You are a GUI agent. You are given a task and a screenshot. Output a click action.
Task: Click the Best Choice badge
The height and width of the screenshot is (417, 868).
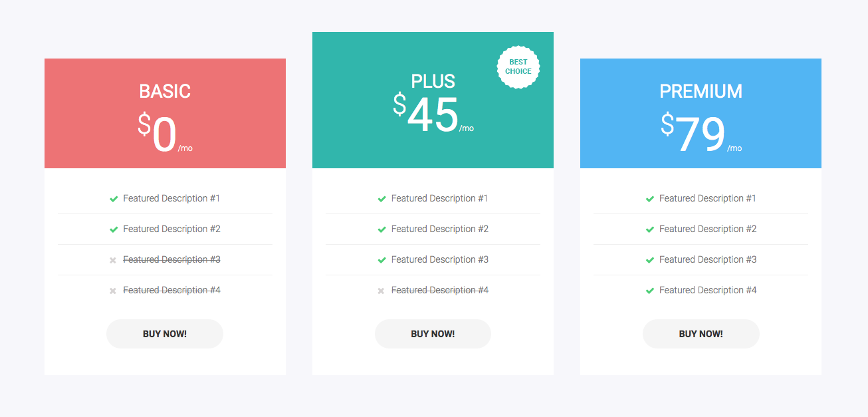(x=518, y=67)
